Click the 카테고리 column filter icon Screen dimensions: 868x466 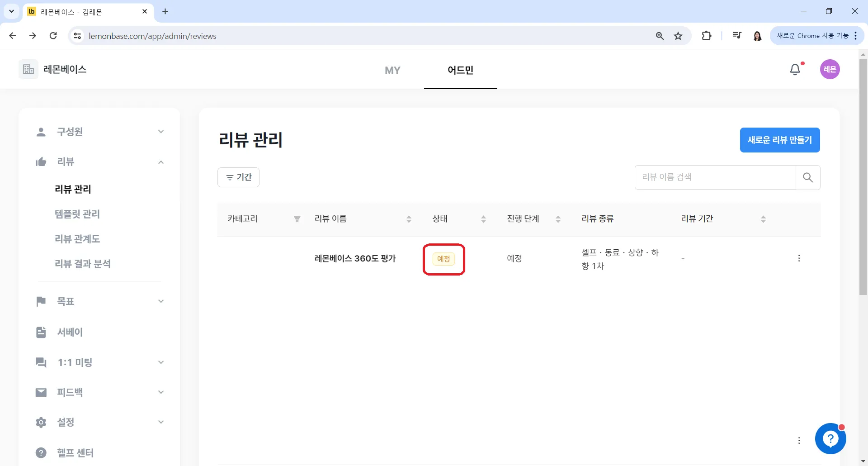(297, 219)
